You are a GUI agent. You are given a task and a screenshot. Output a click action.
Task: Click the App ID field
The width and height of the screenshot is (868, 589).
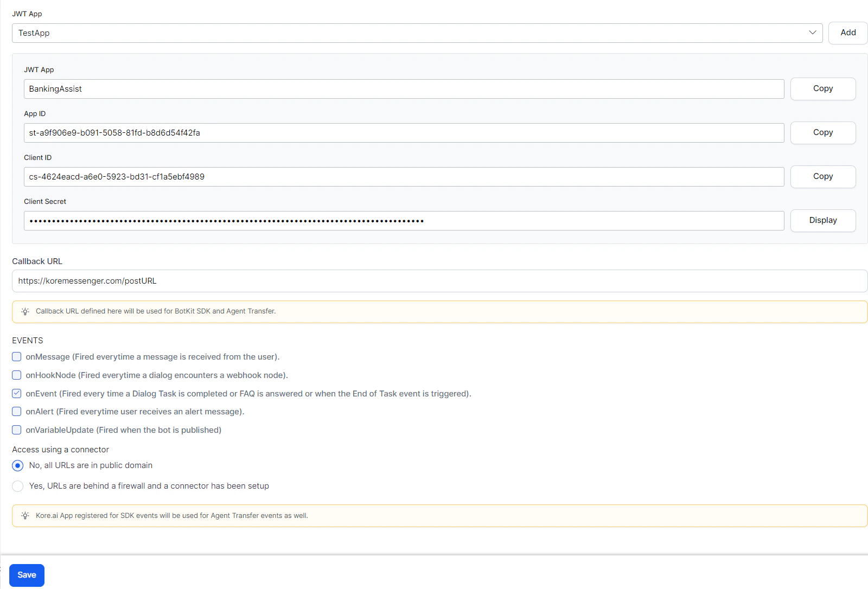coord(404,133)
